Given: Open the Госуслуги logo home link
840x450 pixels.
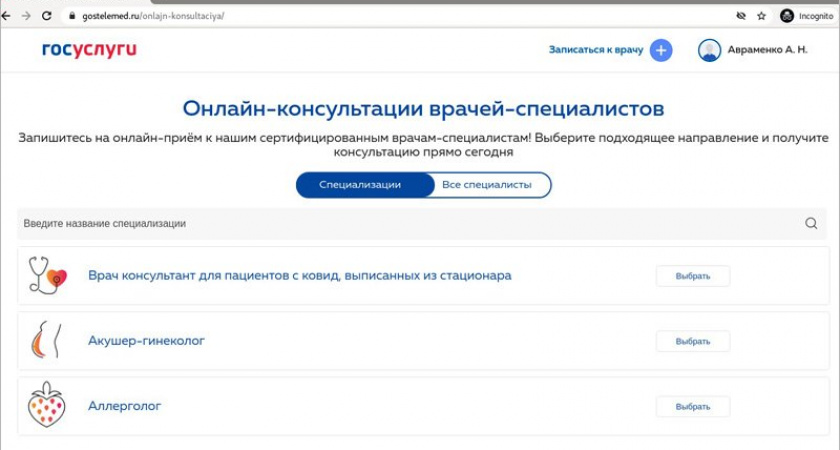Looking at the screenshot, I should [x=89, y=50].
